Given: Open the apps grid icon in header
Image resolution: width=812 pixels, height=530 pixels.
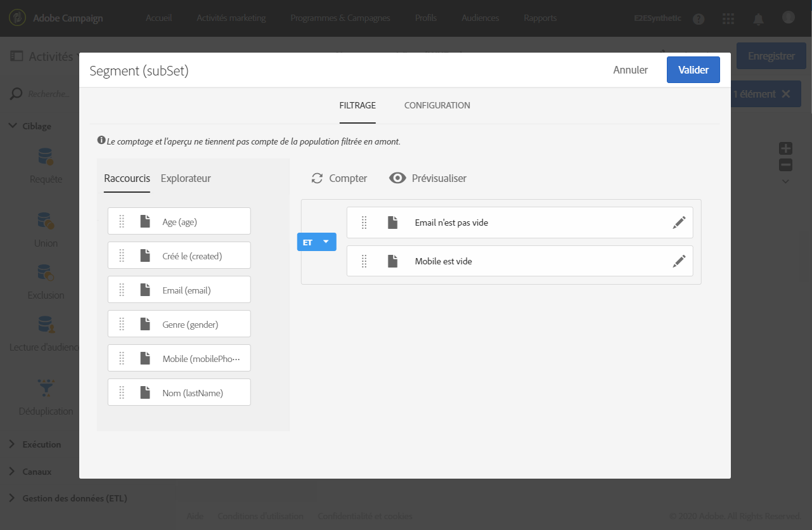Looking at the screenshot, I should point(728,18).
